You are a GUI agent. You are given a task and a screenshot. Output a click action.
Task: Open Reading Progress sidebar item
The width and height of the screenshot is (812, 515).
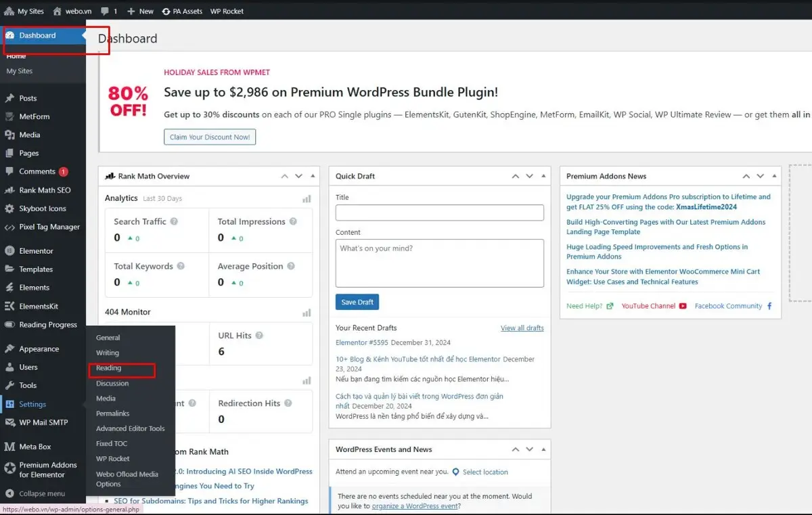(x=42, y=325)
